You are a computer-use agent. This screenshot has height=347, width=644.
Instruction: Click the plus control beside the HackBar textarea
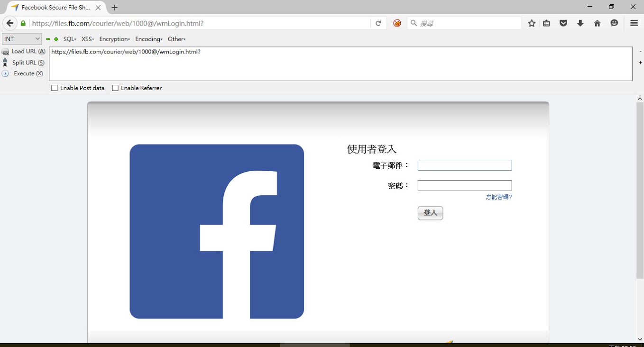641,63
